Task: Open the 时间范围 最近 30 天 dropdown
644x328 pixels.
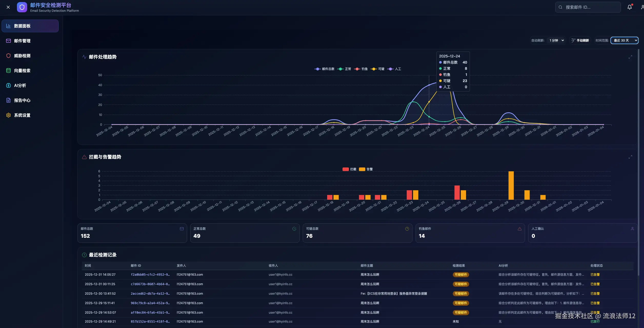Action: tap(624, 41)
